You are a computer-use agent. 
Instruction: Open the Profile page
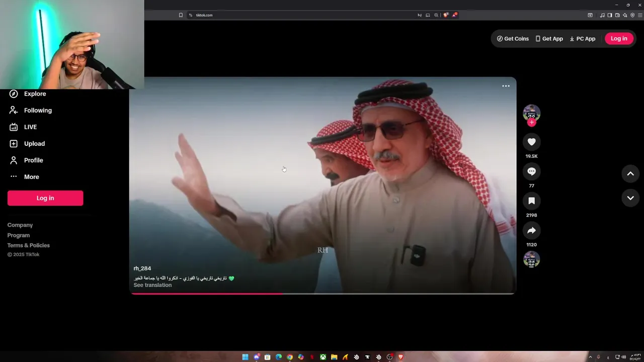26,160
